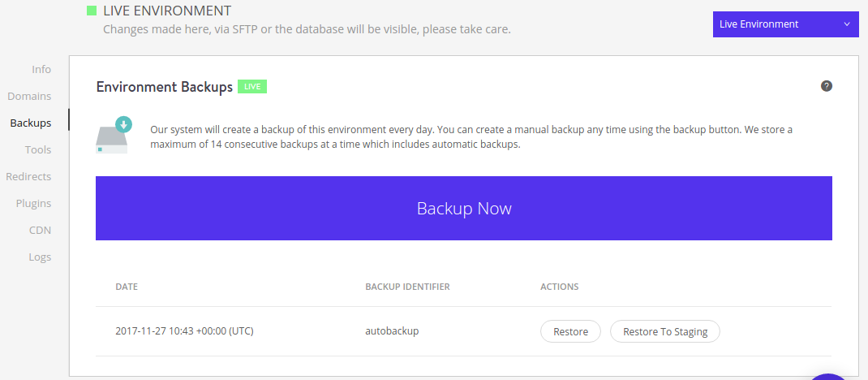
Task: Click Restore To Staging button
Action: [x=664, y=331]
